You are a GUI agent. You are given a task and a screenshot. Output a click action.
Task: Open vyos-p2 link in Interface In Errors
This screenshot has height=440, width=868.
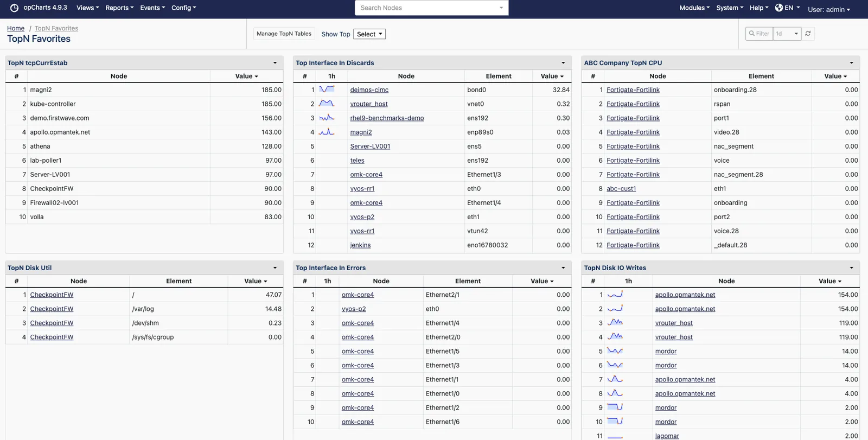pos(354,309)
